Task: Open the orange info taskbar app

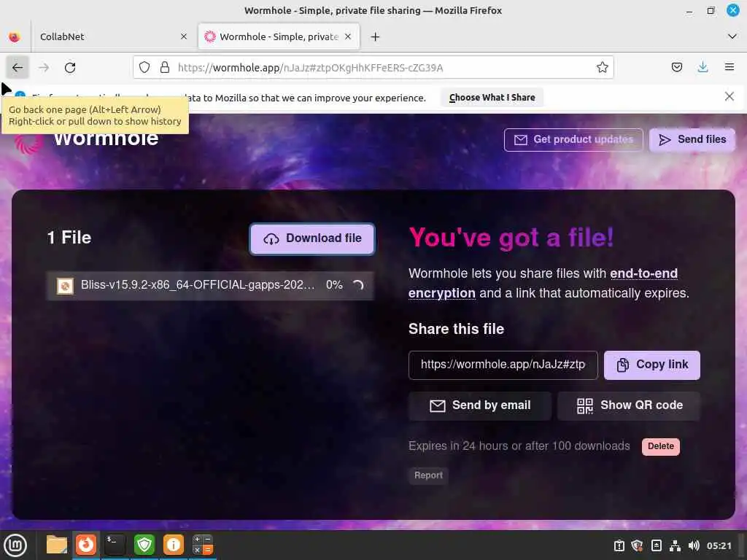Action: point(174,545)
